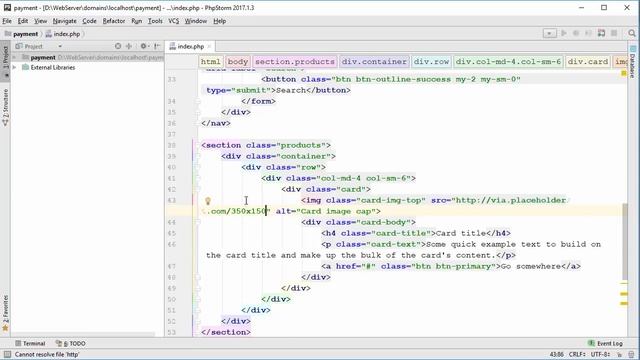The image size is (640, 360).
Task: Open the VCS menu
Action: click(173, 21)
